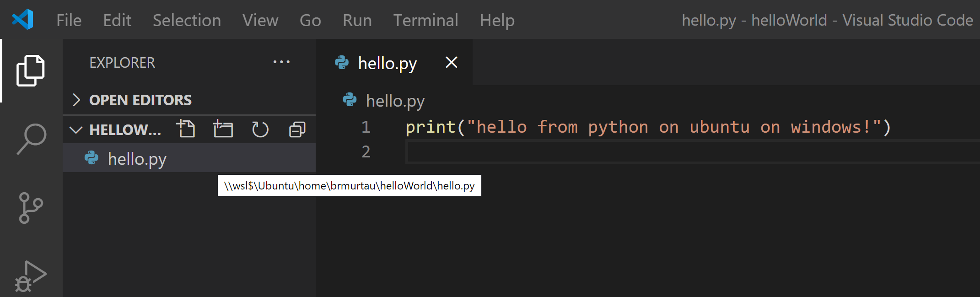
Task: Open the Help menu
Action: [497, 20]
